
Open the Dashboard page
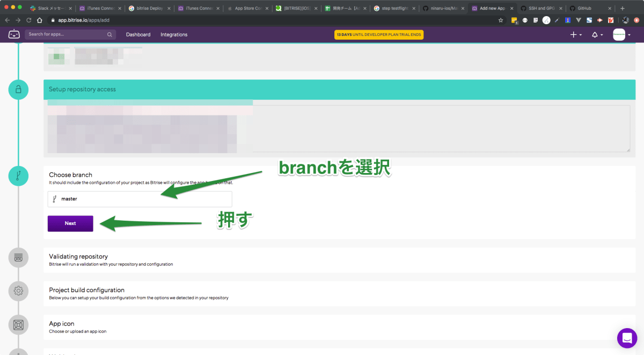coord(138,34)
